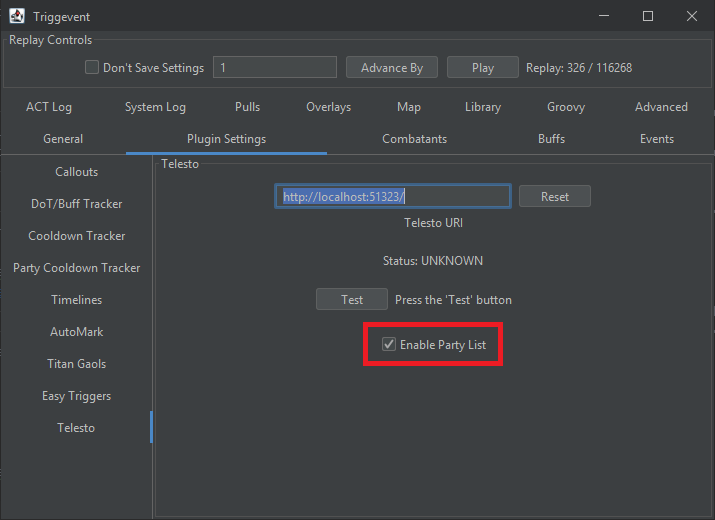
Task: Open the ACT Log tab
Action: [49, 107]
